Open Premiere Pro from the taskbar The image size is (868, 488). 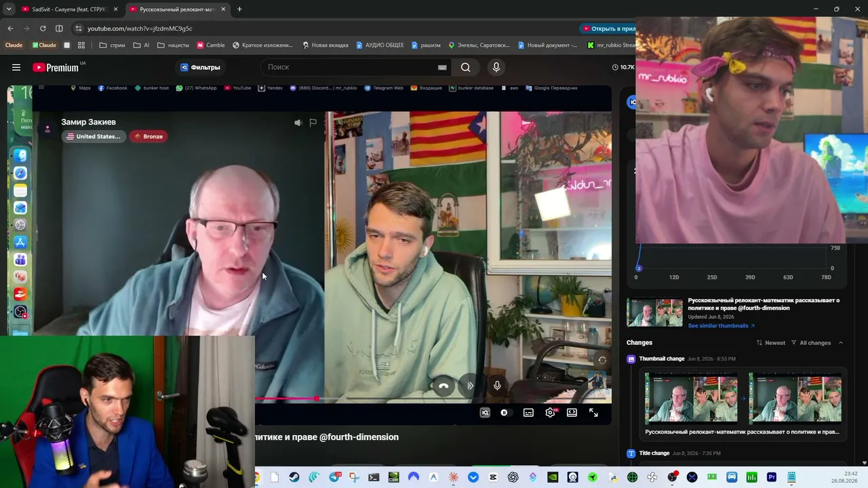click(x=772, y=478)
